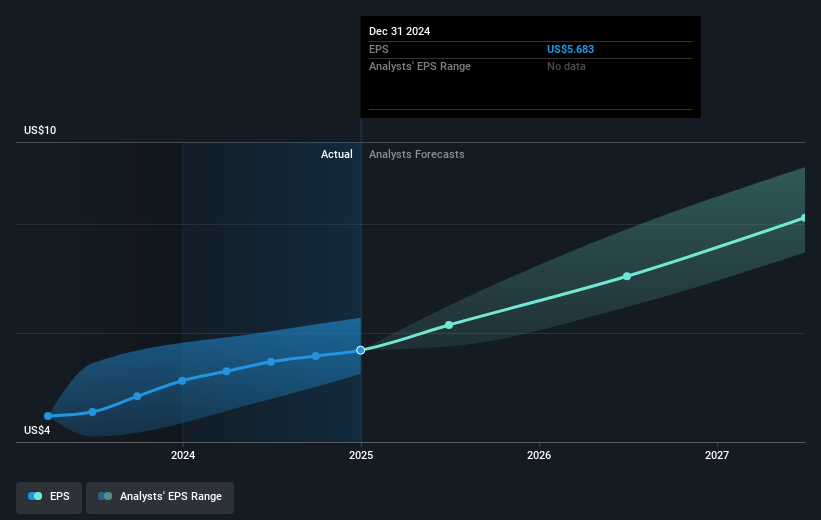Click the Actual section label
Image resolution: width=821 pixels, height=520 pixels.
(x=337, y=154)
